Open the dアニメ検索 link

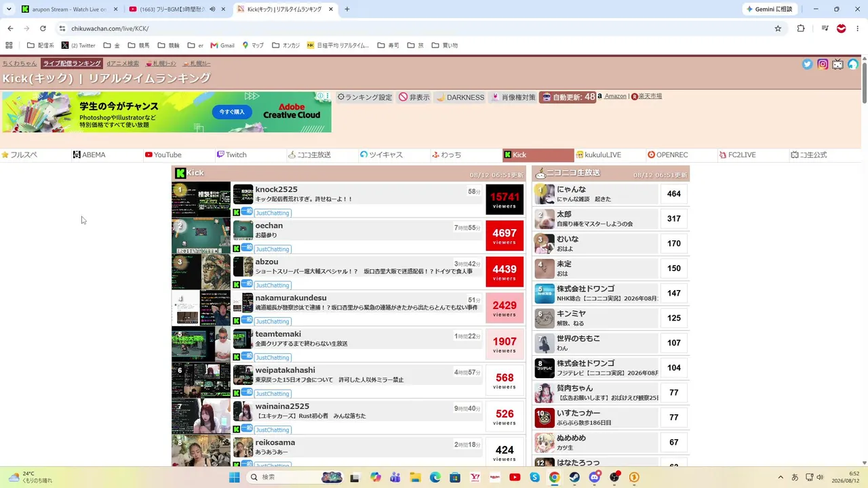pos(123,64)
